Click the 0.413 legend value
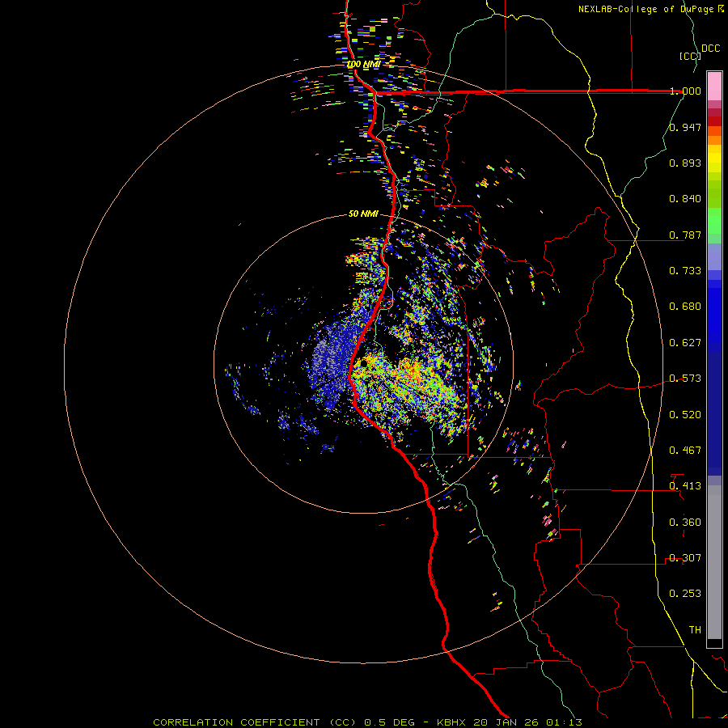Screen dimensions: 728x728 click(x=685, y=486)
